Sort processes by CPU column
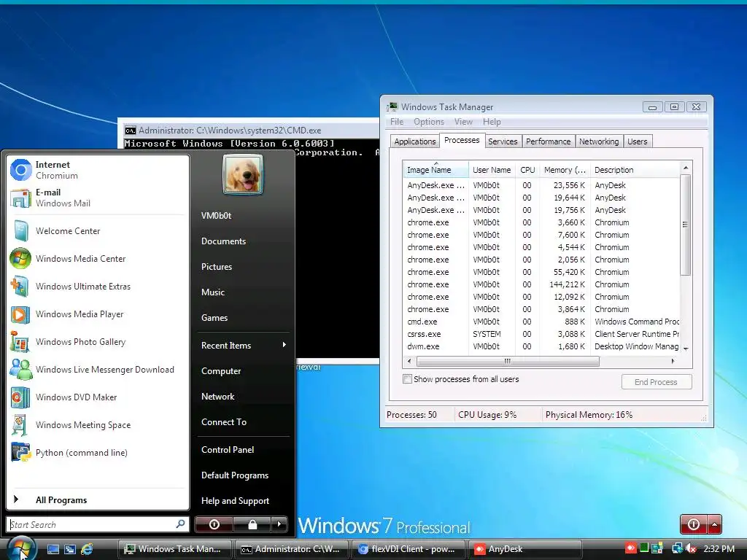 pos(527,170)
